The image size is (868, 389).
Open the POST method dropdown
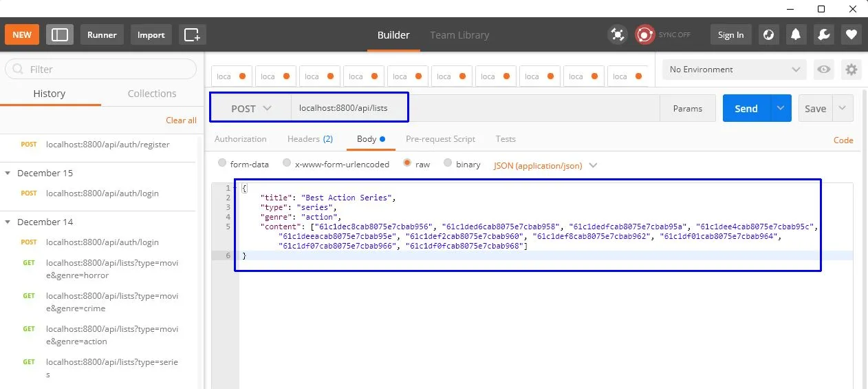(x=251, y=109)
